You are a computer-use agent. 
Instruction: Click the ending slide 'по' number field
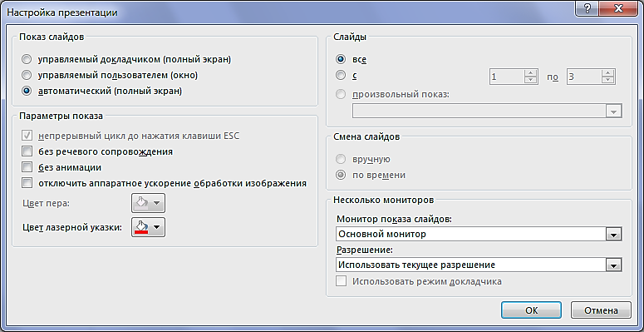coord(583,77)
